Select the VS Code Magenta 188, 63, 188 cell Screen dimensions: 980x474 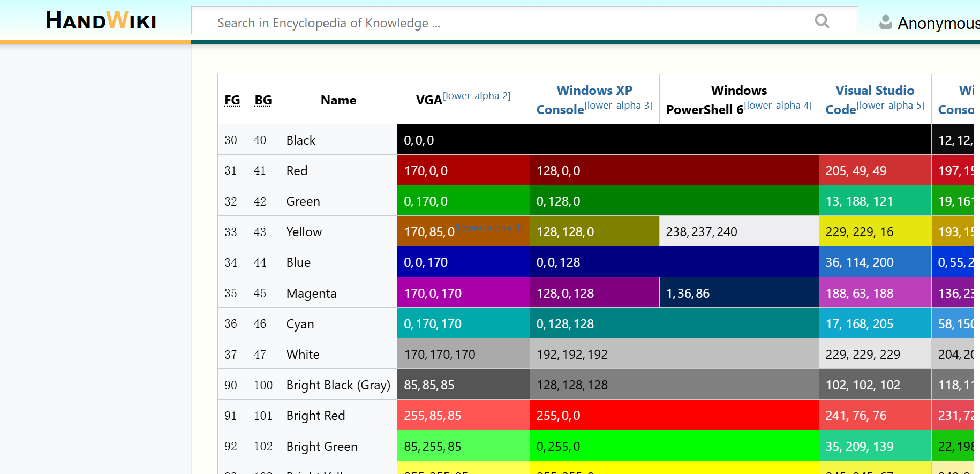point(875,293)
